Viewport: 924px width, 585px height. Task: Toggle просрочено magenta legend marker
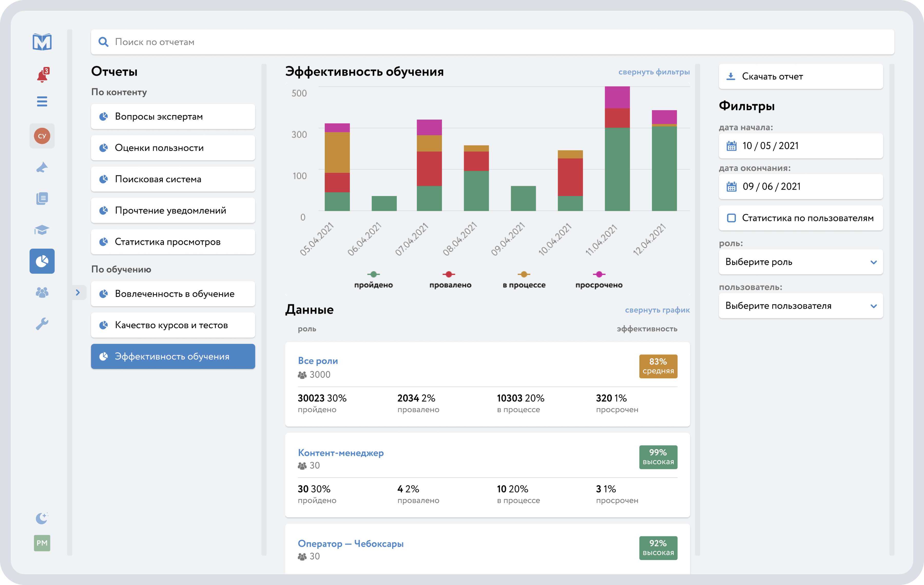tap(599, 274)
